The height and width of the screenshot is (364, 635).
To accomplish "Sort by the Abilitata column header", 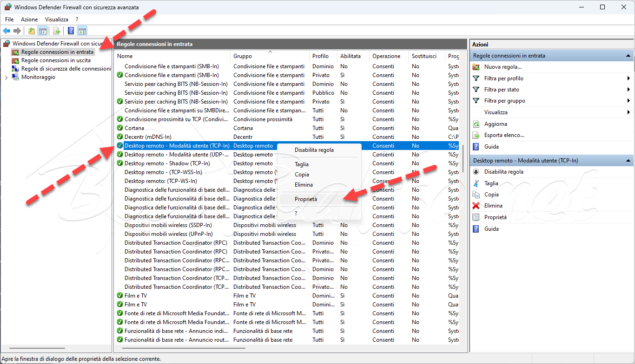I will [354, 56].
